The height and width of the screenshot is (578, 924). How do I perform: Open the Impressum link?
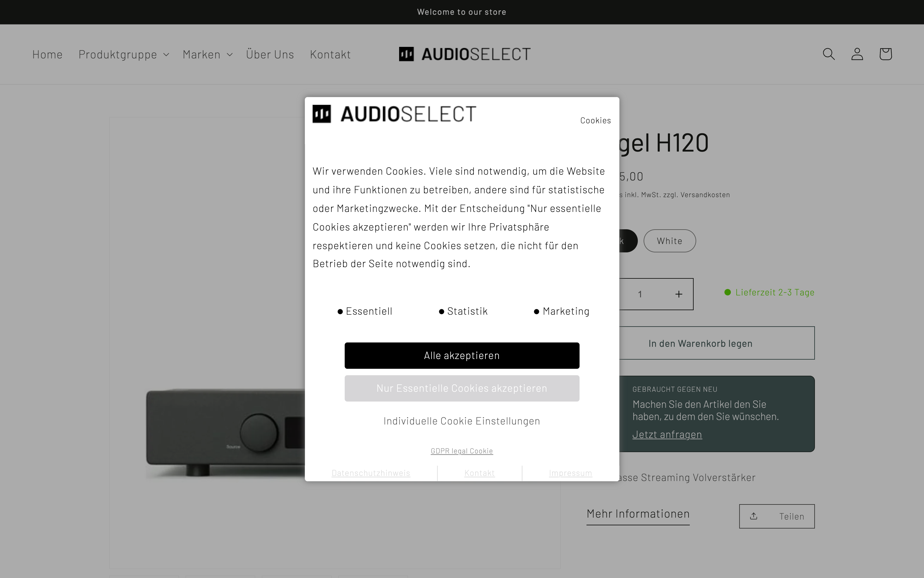570,473
